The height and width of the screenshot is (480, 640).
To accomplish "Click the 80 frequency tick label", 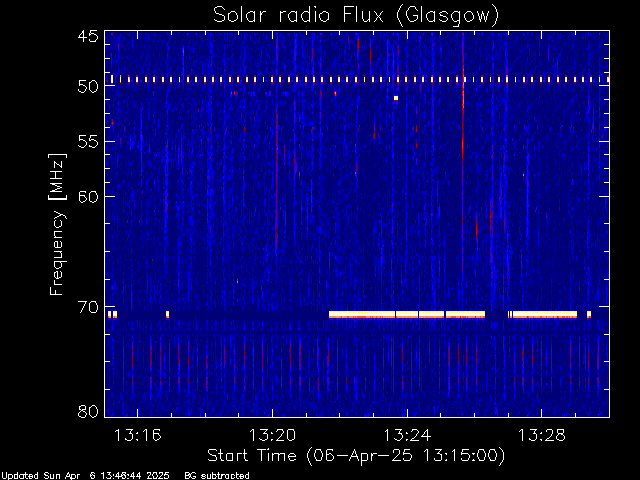I will tap(88, 411).
